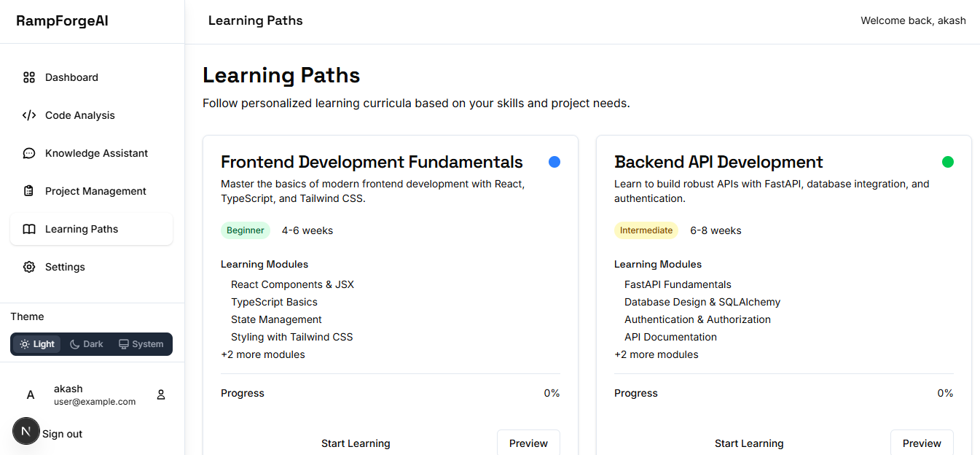Click the Learning Paths book icon

tap(29, 229)
